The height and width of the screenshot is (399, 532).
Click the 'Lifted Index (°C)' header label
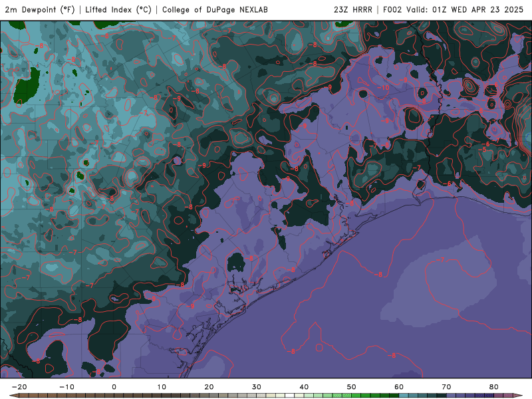[118, 10]
